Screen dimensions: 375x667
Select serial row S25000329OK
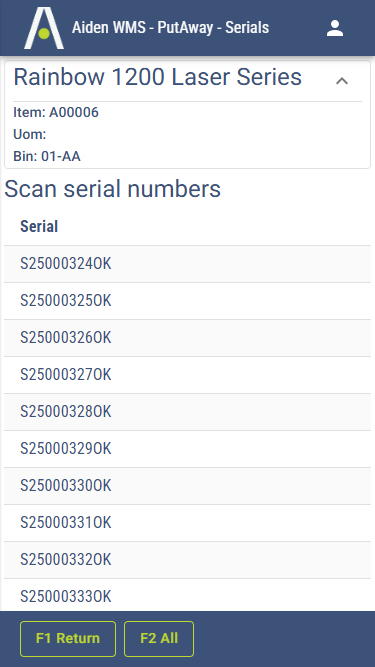coord(188,449)
